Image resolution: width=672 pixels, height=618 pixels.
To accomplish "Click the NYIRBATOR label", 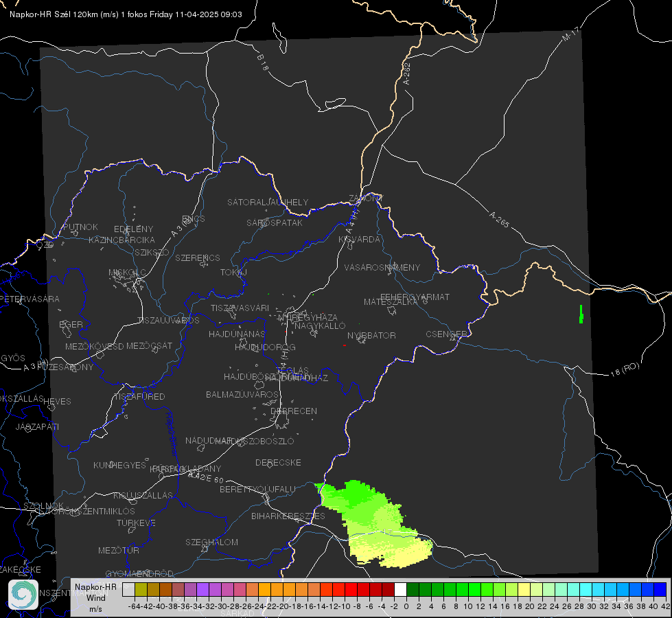I will coord(371,335).
